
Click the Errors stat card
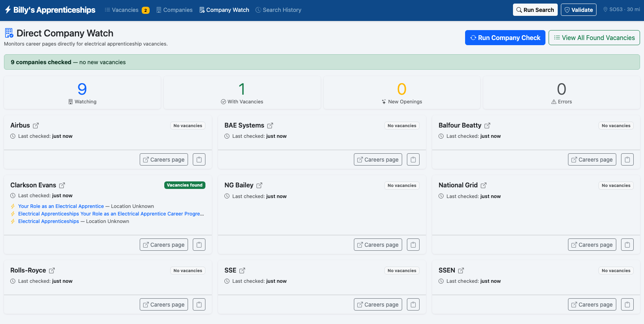click(562, 93)
